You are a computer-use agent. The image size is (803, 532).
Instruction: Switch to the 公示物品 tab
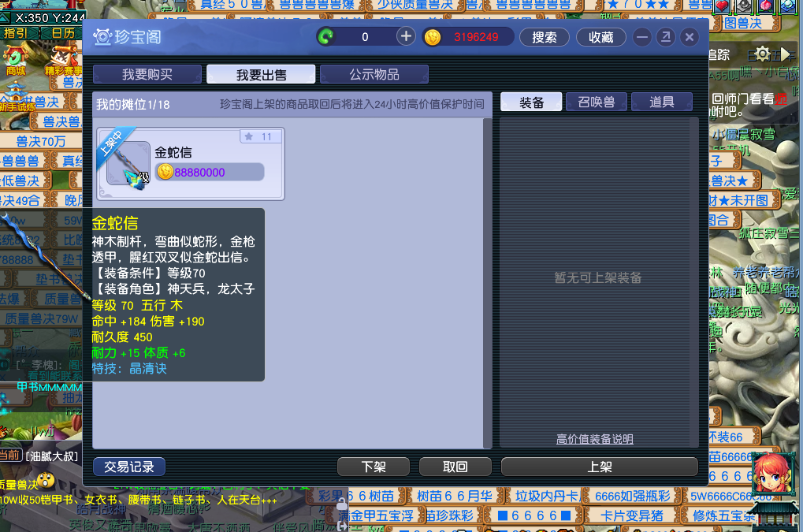point(374,74)
